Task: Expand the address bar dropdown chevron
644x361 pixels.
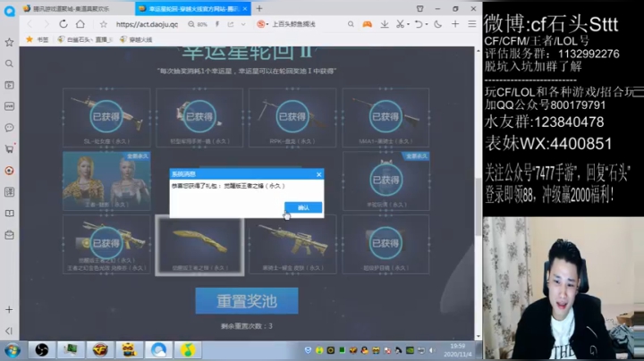Action: pos(243,24)
